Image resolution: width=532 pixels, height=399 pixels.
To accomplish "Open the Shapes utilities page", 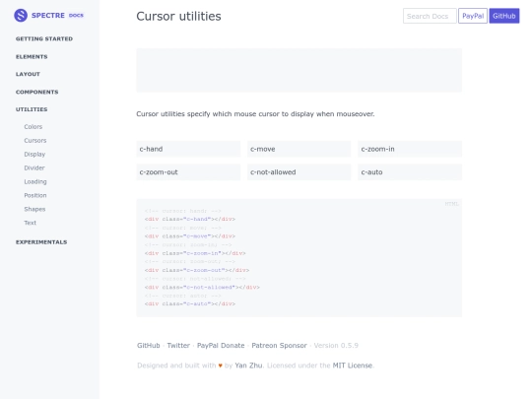I will coord(34,209).
